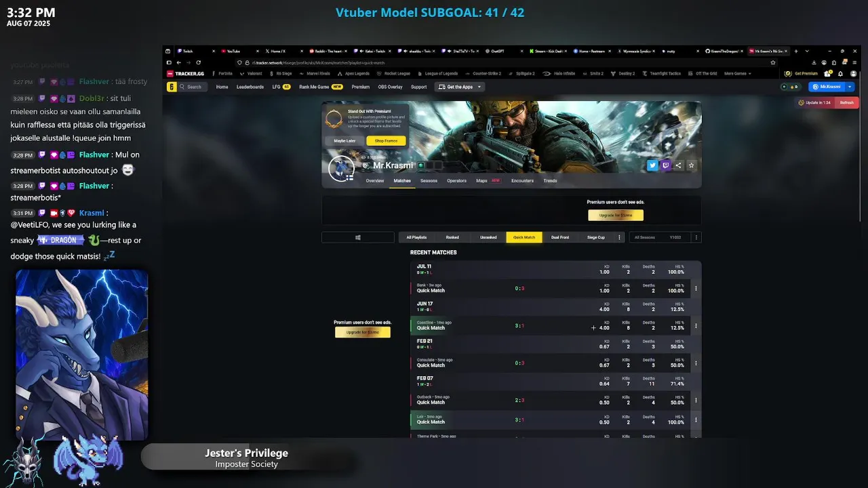
Task: Open Rank Me Game nav link
Action: (321, 87)
